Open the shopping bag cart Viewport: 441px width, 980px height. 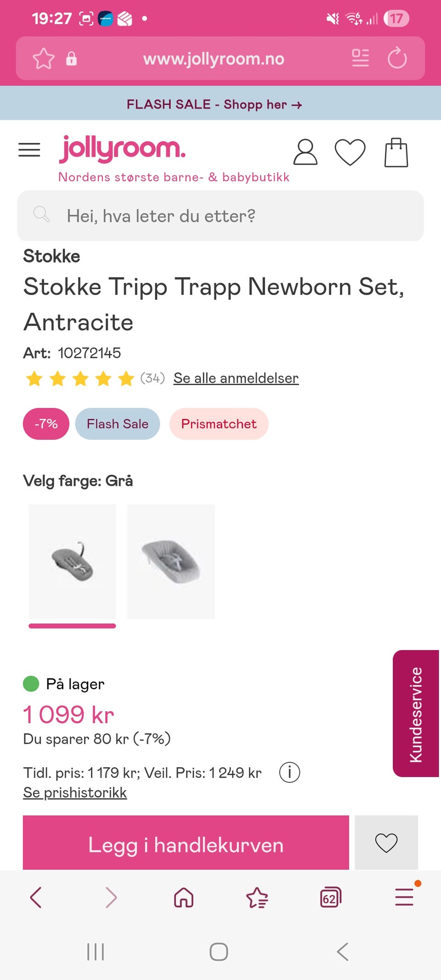coord(396,153)
